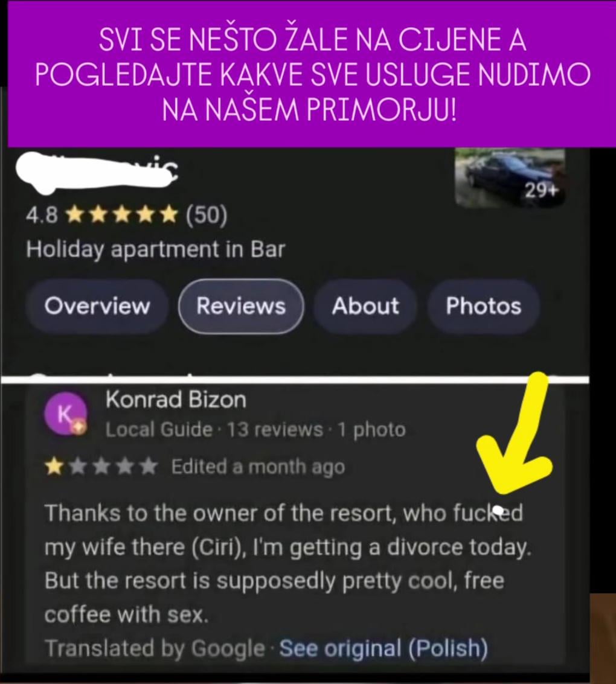Go to the Photos tab

[x=483, y=306]
